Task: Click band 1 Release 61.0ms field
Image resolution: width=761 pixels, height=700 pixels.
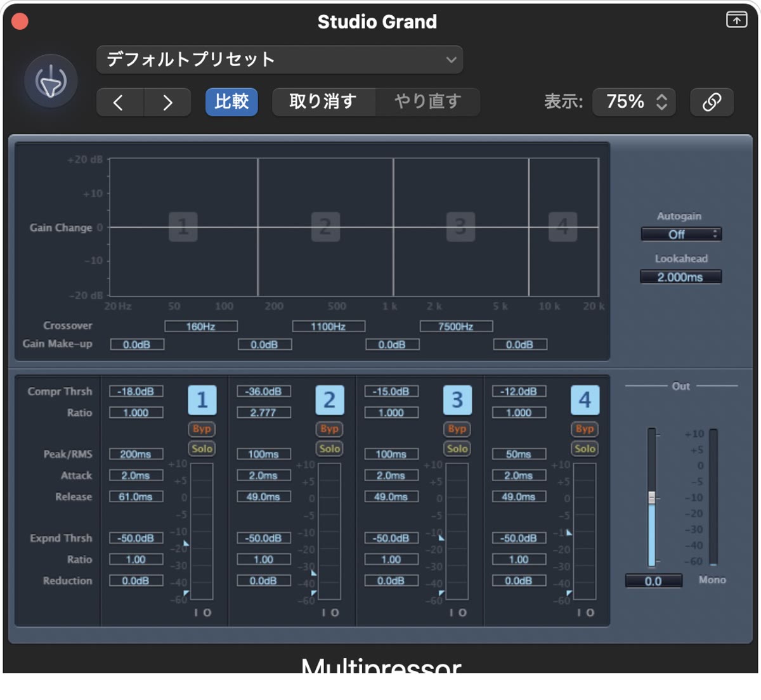Action: 136,496
